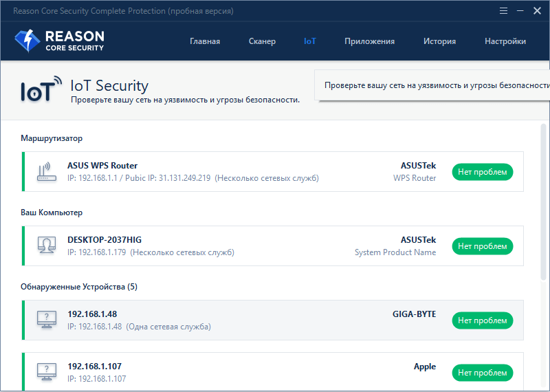Click Нет проблем for DESKTOP-2037HIG
The image size is (550, 392).
[483, 246]
